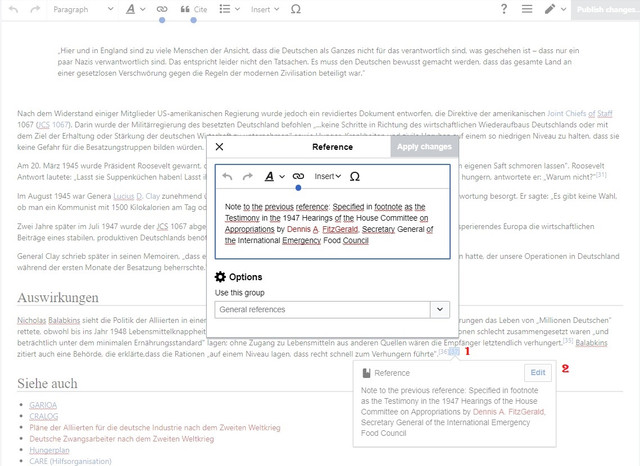The height and width of the screenshot is (466, 640).
Task: Open the text style menu in Reference dialog
Action: (x=275, y=176)
